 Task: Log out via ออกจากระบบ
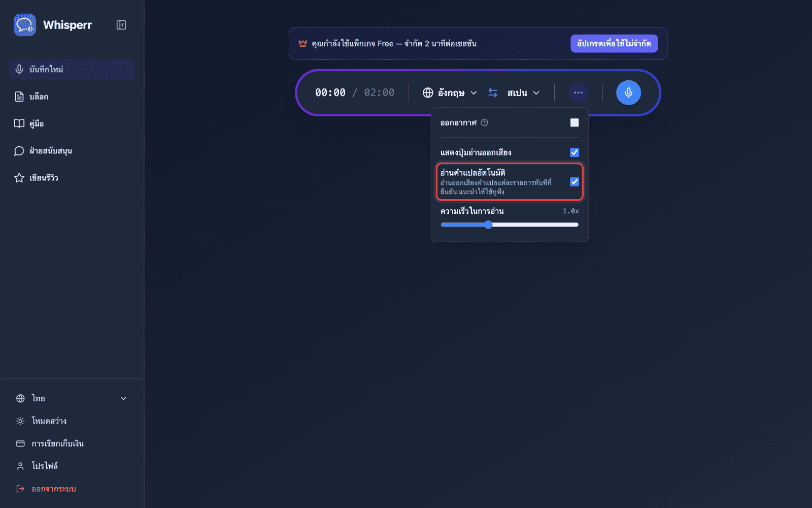pyautogui.click(x=72, y=489)
